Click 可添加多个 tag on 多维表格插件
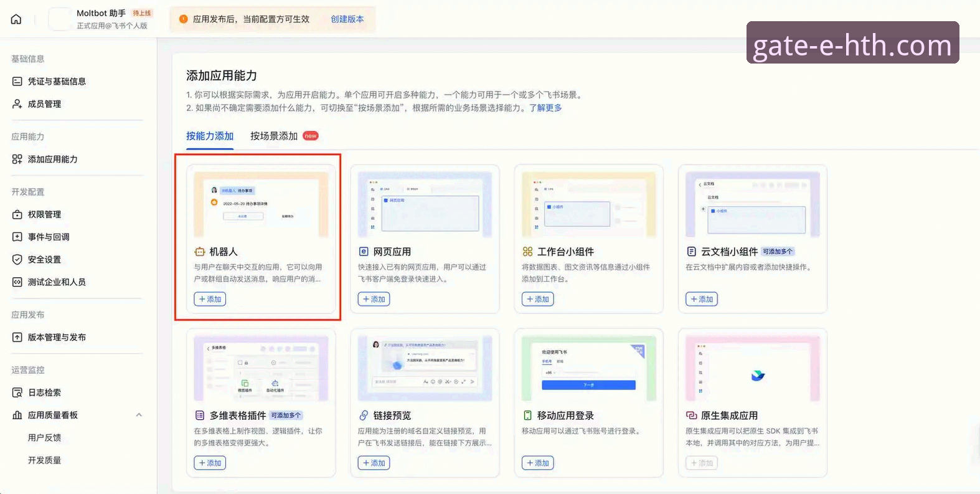This screenshot has width=980, height=494. click(x=286, y=416)
